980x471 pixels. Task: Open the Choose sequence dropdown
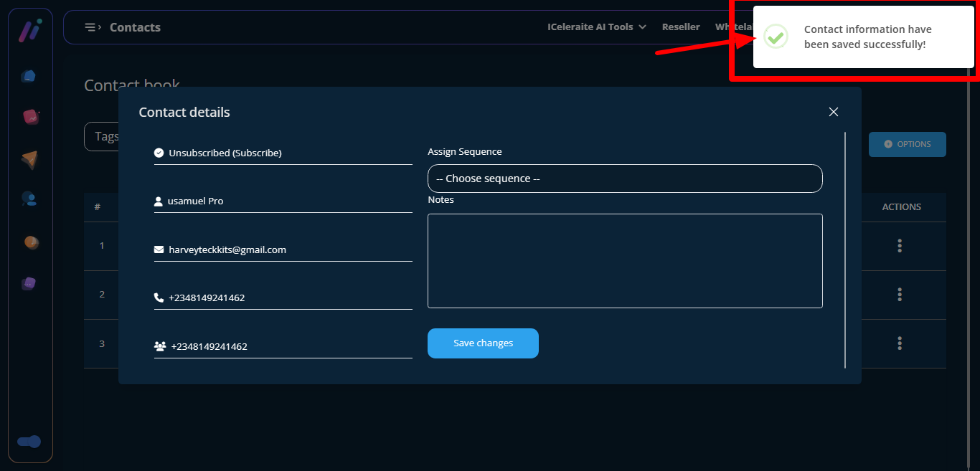(624, 179)
